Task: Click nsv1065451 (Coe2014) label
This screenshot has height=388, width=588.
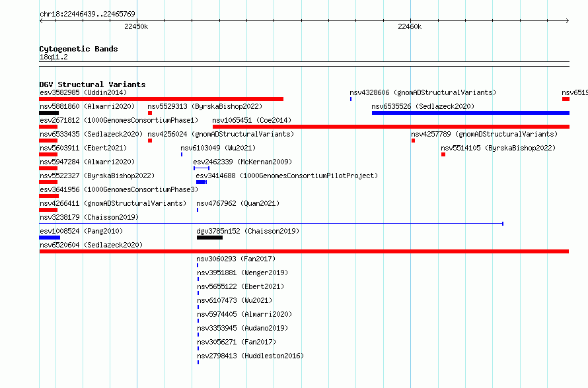Action: pyautogui.click(x=252, y=120)
